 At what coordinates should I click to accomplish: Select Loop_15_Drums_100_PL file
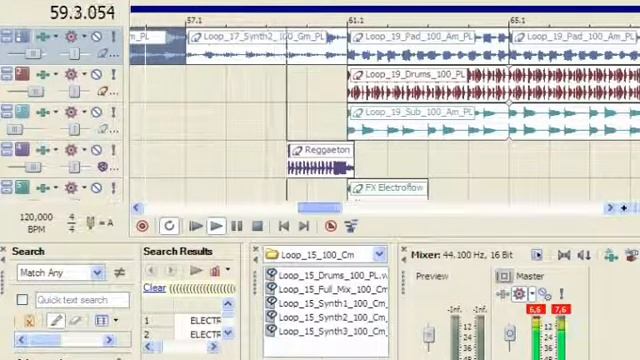[327, 276]
